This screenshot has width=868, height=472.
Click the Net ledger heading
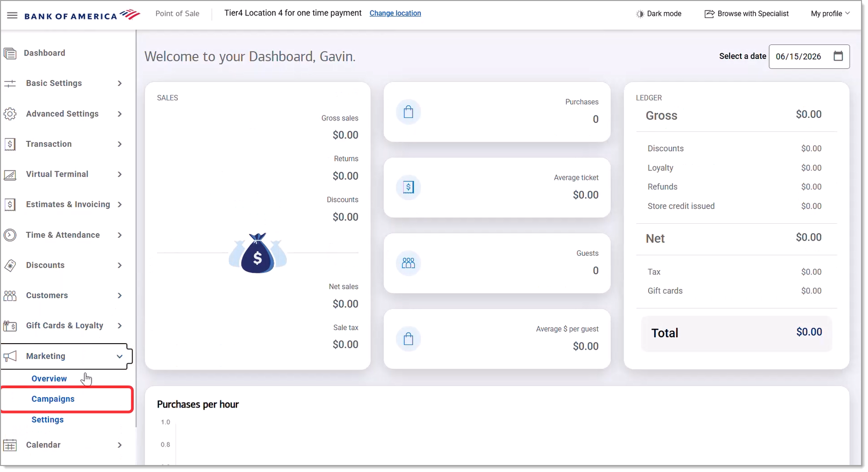point(655,239)
